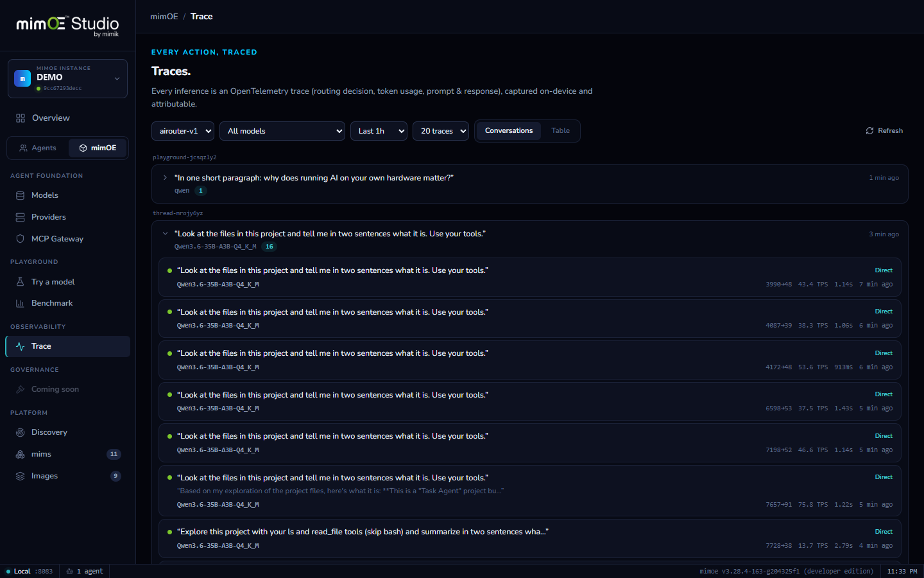Collapse the thread-mrojy6yz conversation chevron
This screenshot has height=578, width=924.
(x=165, y=234)
